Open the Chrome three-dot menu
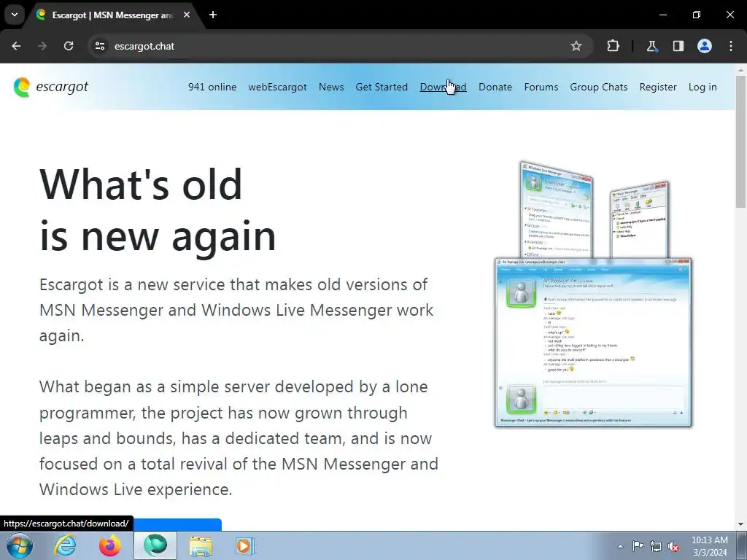This screenshot has height=560, width=747. tap(731, 46)
